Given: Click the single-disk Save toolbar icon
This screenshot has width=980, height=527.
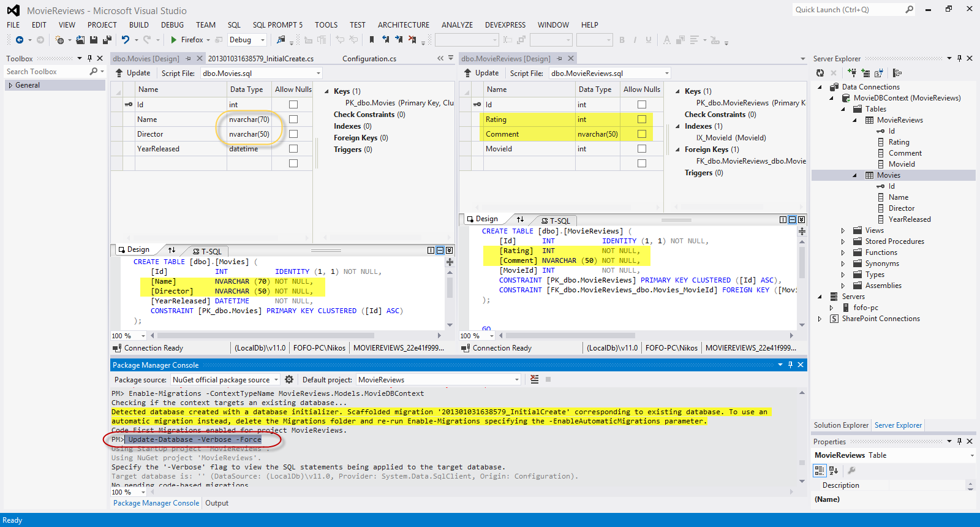Looking at the screenshot, I should [x=94, y=40].
